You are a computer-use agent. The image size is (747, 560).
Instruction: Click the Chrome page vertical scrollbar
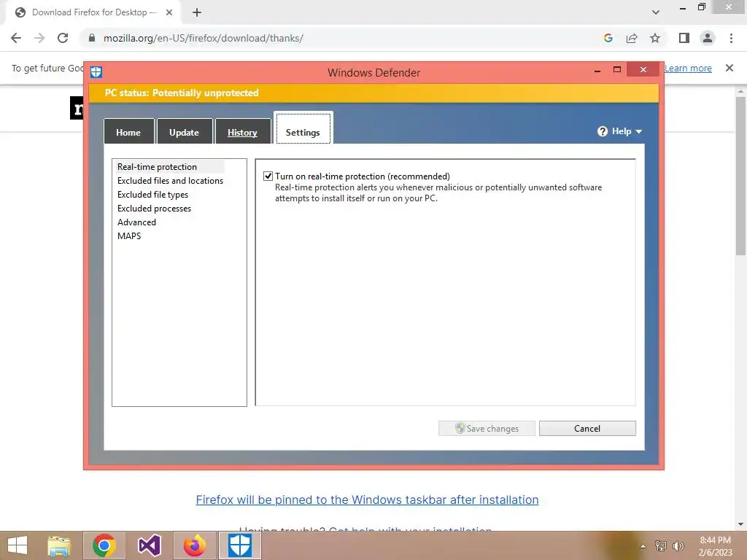coord(740,176)
